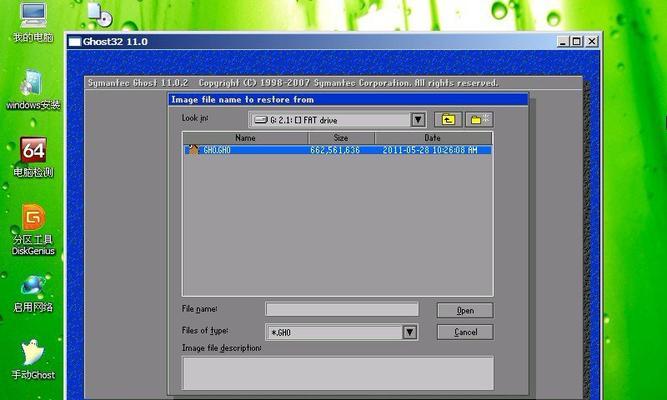The width and height of the screenshot is (667, 400).
Task: Maximize the Ghost32 window
Action: click(576, 42)
